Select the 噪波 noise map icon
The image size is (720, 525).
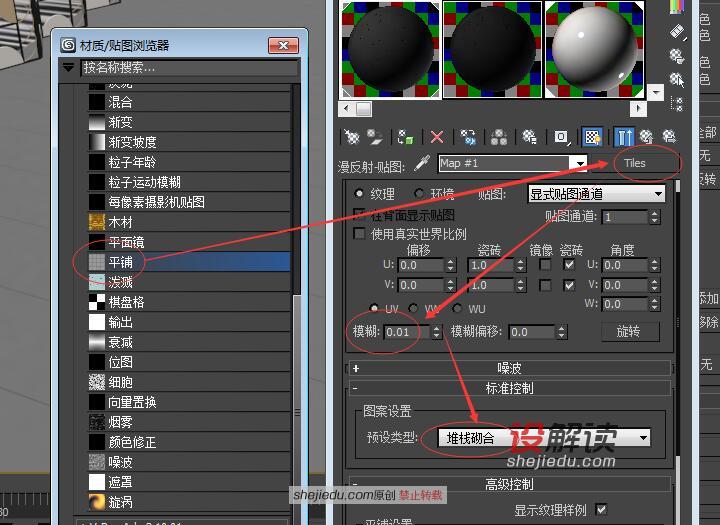tap(96, 462)
